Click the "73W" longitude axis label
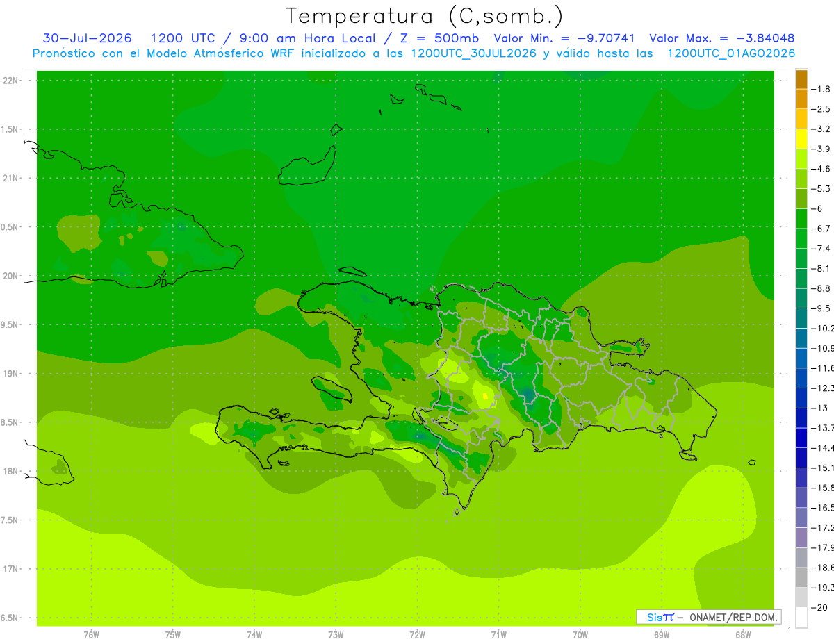The width and height of the screenshot is (834, 644). tap(336, 635)
